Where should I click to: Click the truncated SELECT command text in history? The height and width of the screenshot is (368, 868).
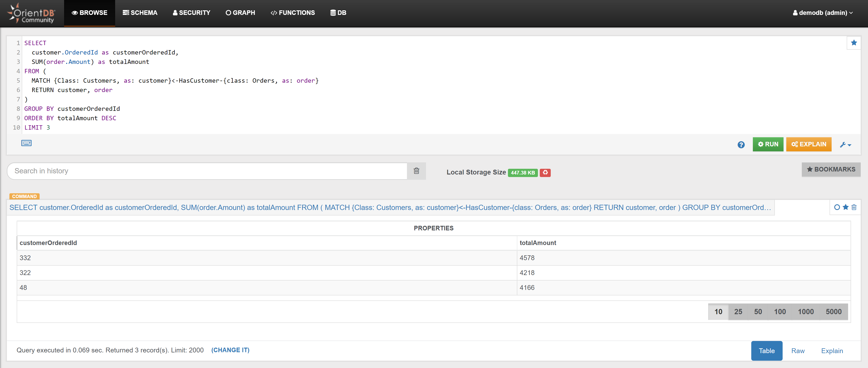click(390, 208)
